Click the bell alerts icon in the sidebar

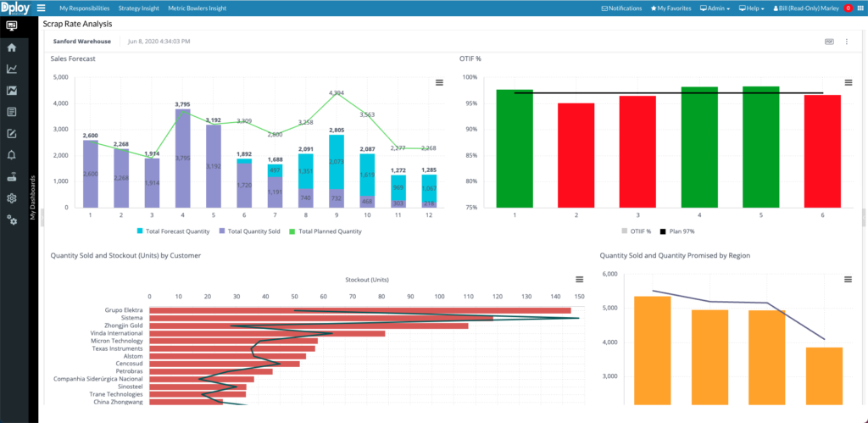coord(12,155)
